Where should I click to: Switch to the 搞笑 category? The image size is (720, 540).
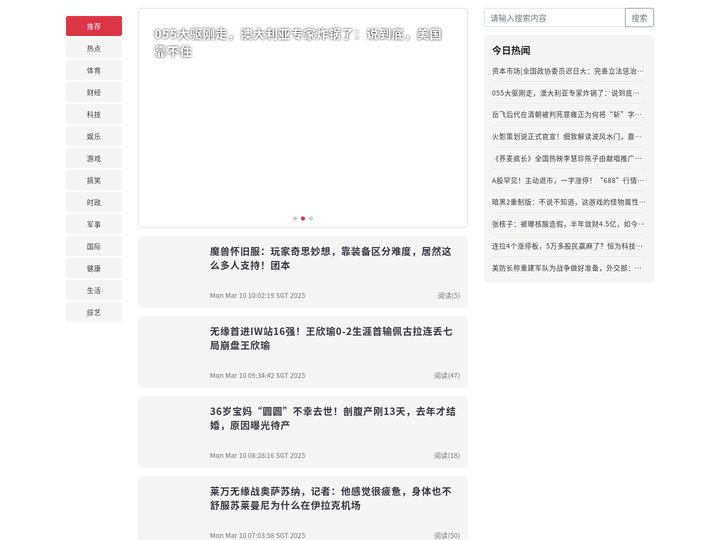(x=94, y=180)
